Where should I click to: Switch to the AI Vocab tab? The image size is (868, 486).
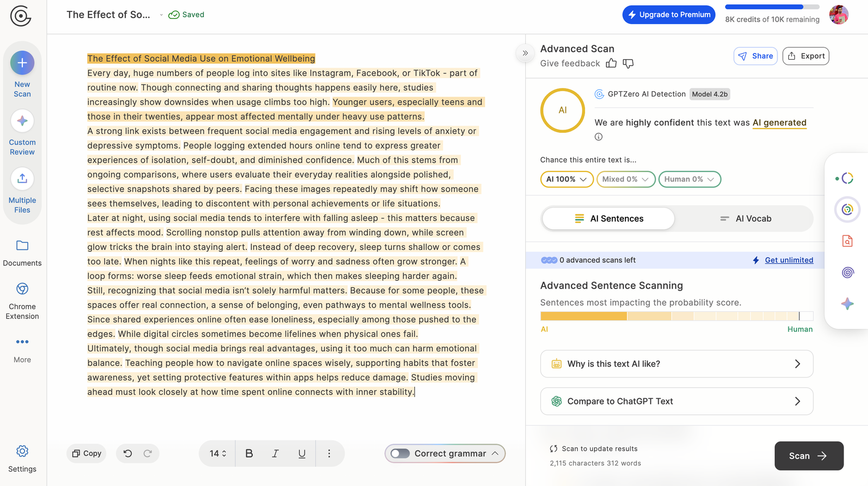coord(745,219)
